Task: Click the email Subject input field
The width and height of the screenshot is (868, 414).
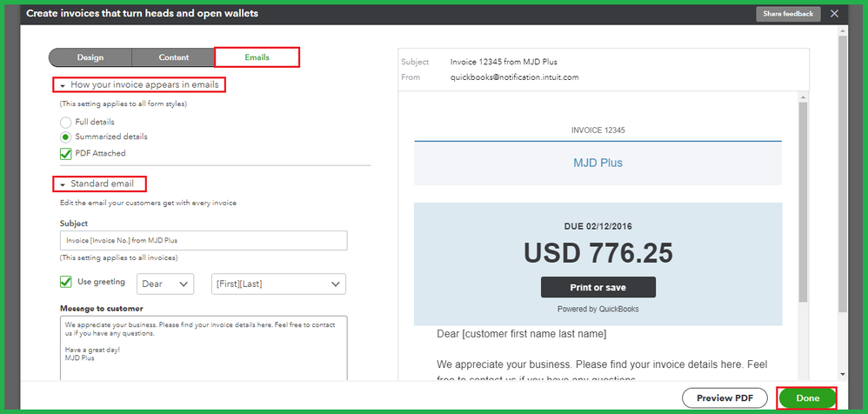Action: 204,241
